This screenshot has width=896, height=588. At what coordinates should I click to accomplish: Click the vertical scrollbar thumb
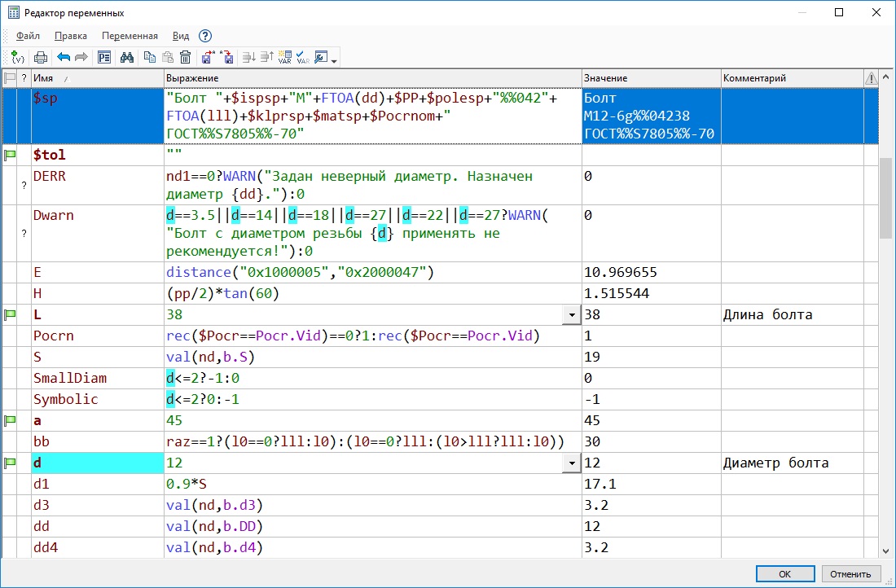(885, 197)
